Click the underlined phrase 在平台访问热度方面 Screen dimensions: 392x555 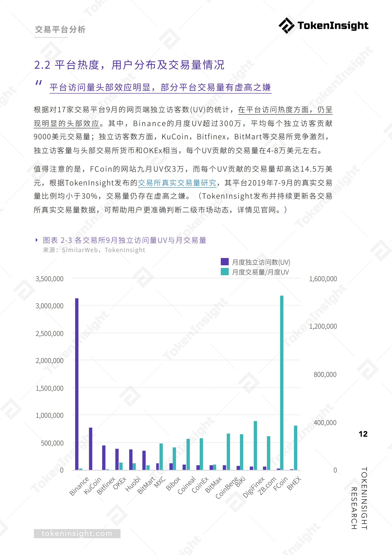coord(274,110)
